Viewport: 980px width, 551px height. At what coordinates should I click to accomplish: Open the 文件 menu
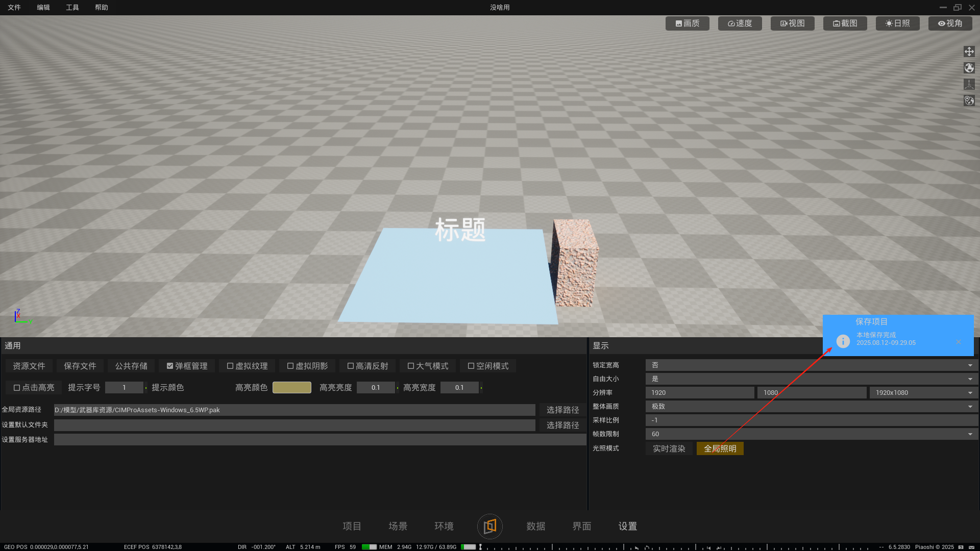14,7
